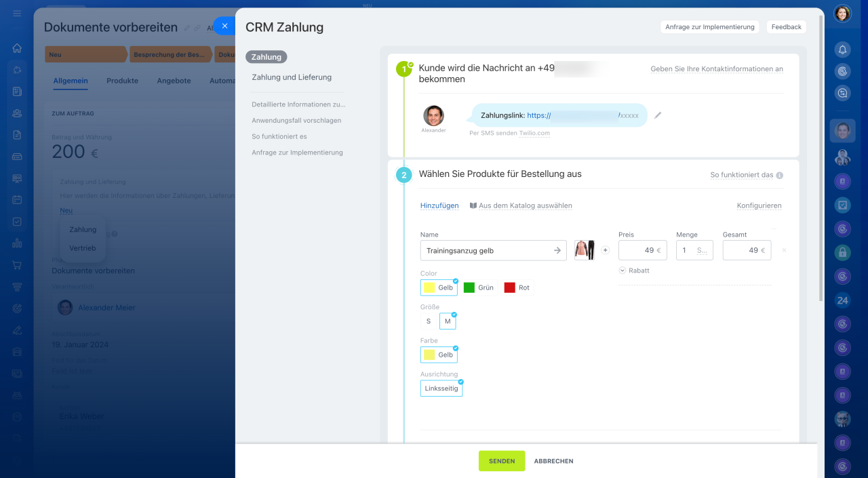Click the Gesamt input field
The height and width of the screenshot is (478, 868).
pyautogui.click(x=747, y=250)
